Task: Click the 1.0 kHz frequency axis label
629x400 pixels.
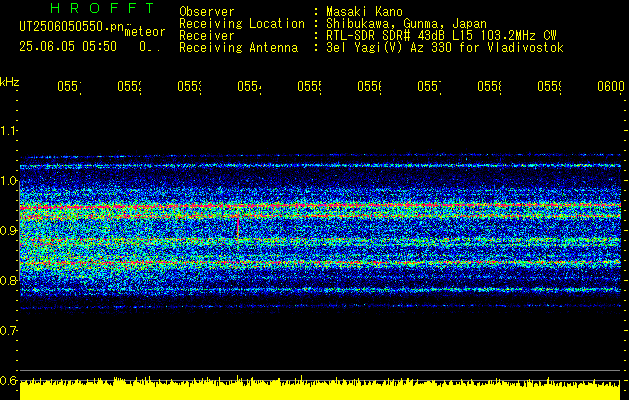Action: [8, 181]
